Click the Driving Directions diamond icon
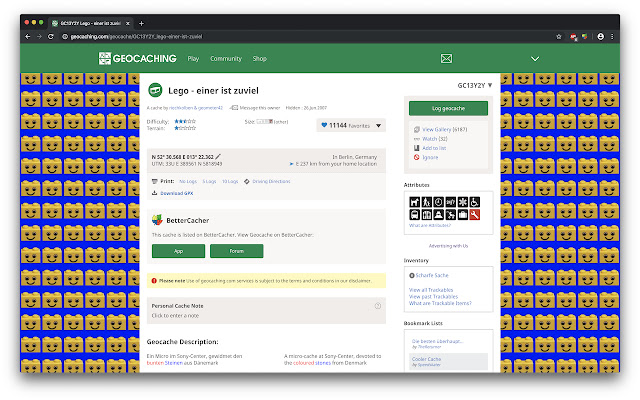 click(247, 181)
